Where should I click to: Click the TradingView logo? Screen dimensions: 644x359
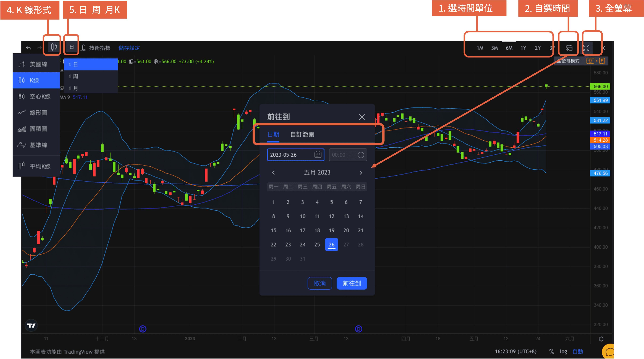tap(31, 325)
